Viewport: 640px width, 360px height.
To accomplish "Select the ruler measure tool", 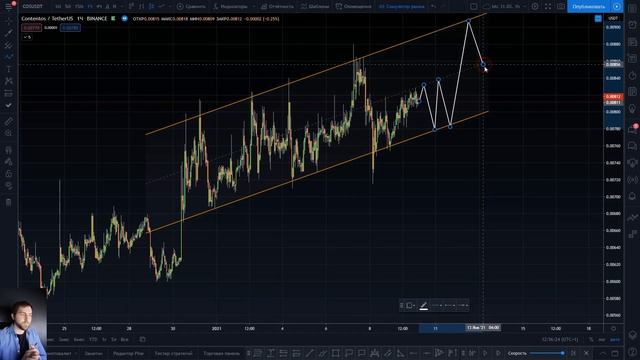I will tap(8, 121).
